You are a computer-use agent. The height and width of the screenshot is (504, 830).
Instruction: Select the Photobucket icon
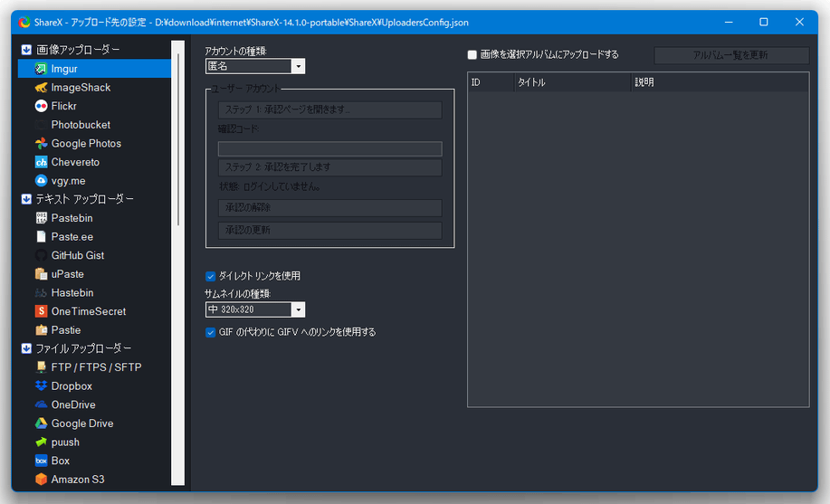(41, 125)
